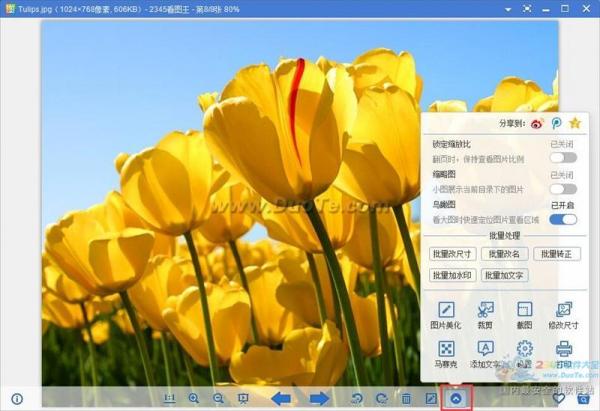Click the 批量处理 section heading
This screenshot has width=600, height=411.
(505, 236)
